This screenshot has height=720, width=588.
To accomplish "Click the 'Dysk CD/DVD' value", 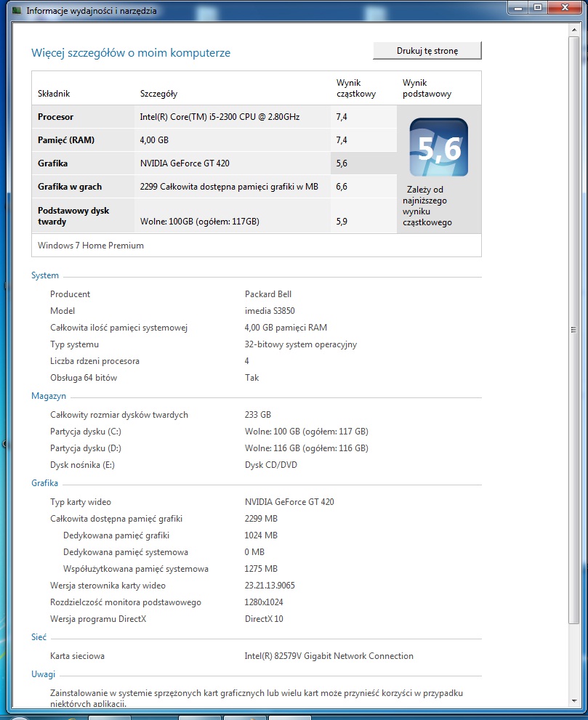I will 271,465.
